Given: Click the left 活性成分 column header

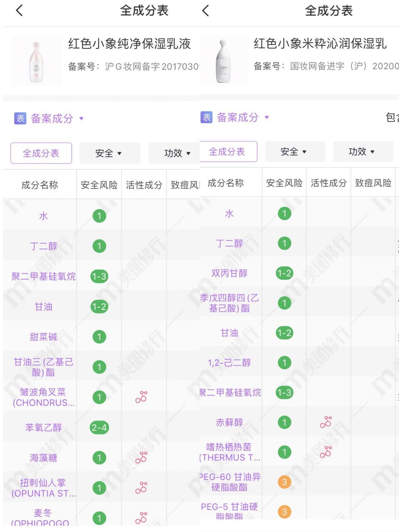Looking at the screenshot, I should (x=144, y=185).
